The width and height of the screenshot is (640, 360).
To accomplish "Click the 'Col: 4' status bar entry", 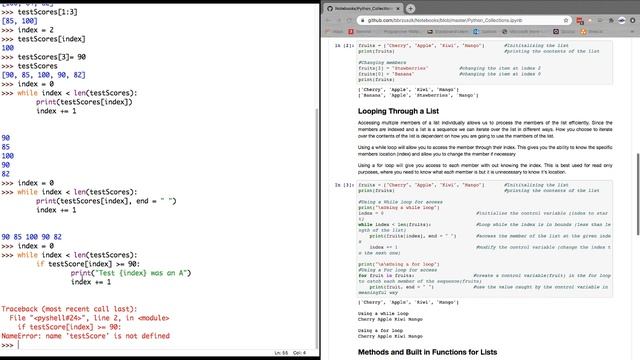I will pyautogui.click(x=299, y=353).
